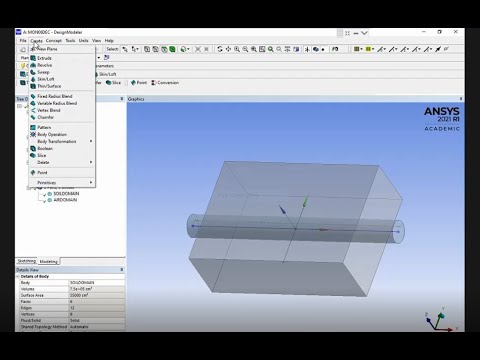
Task: Open the Concept menu
Action: [x=54, y=41]
